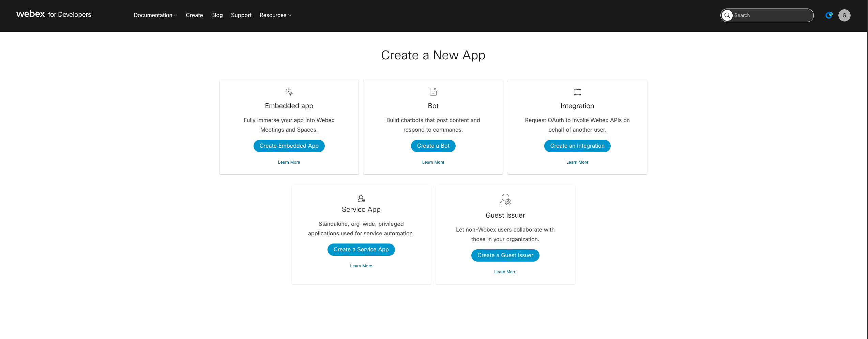Open the Support navigation link

click(241, 15)
